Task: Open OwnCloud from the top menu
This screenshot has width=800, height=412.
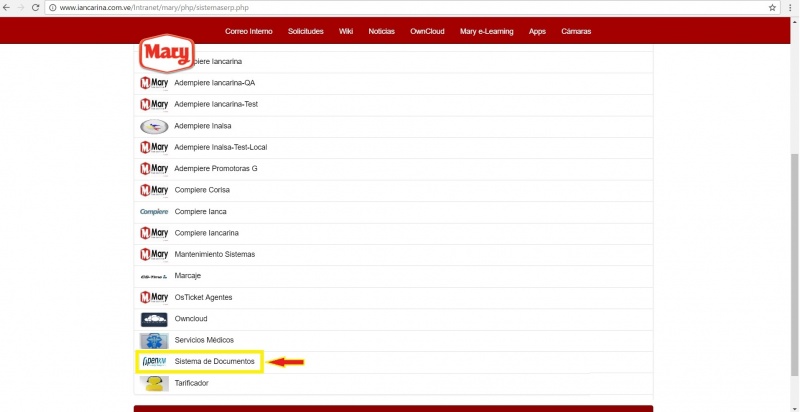Action: coord(427,31)
